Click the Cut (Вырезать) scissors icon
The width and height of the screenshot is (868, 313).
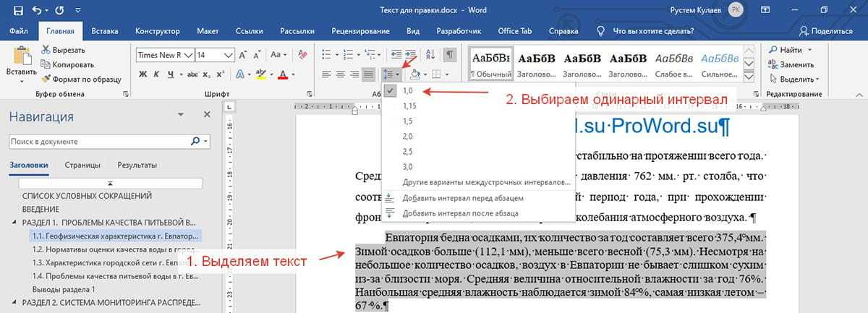pos(47,50)
